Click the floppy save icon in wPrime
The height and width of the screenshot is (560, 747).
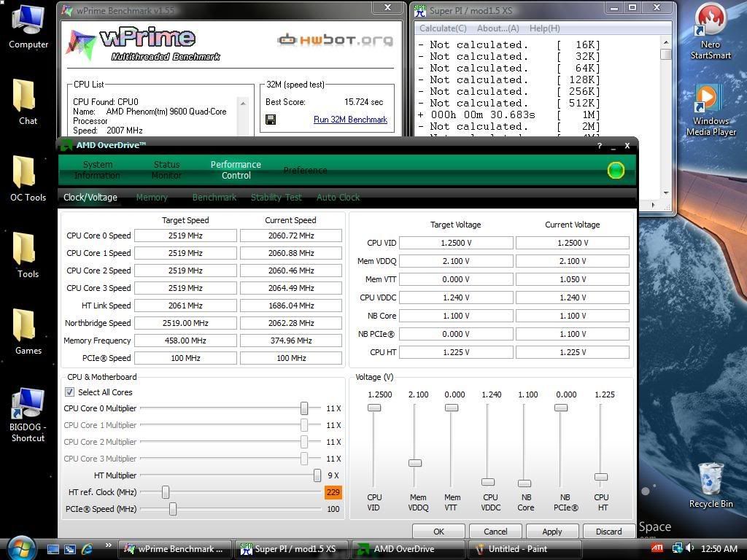pos(271,120)
